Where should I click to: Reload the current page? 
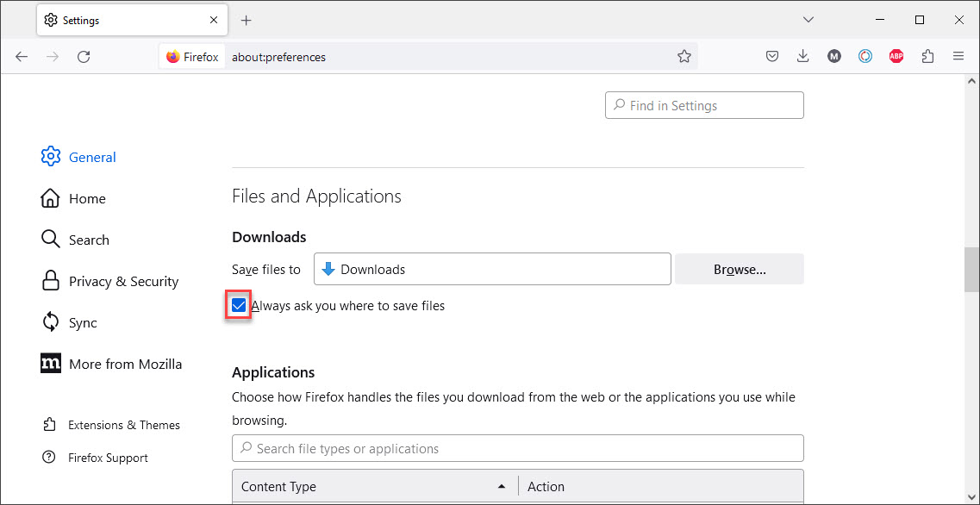click(x=84, y=57)
